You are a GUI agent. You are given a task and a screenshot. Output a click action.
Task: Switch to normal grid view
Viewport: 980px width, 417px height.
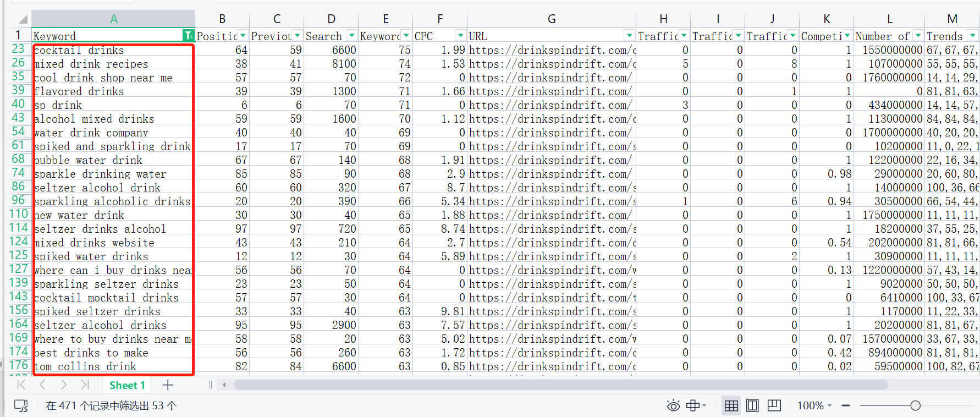click(x=731, y=406)
